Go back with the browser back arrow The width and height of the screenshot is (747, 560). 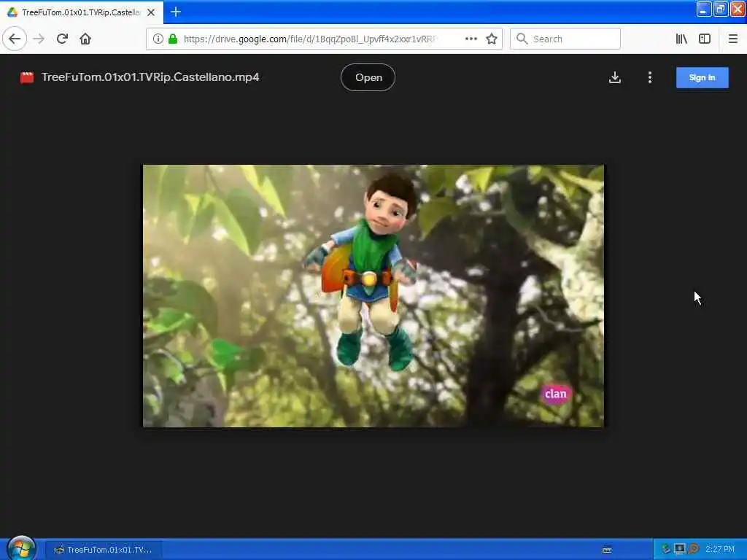15,39
